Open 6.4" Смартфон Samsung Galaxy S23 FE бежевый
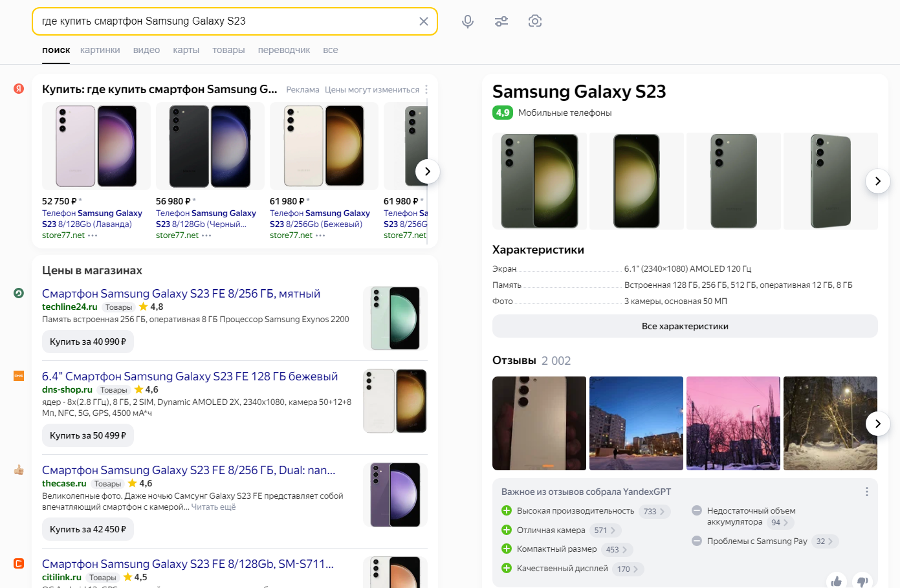This screenshot has width=900, height=588. 190,376
